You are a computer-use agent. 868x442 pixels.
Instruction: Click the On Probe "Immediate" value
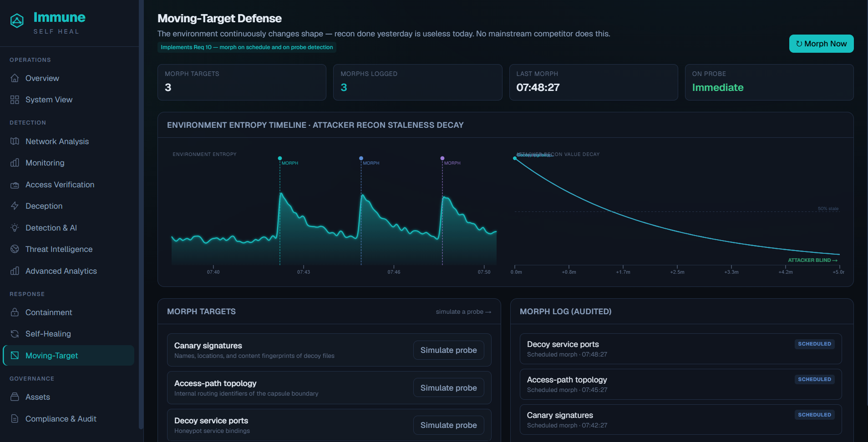tap(718, 87)
